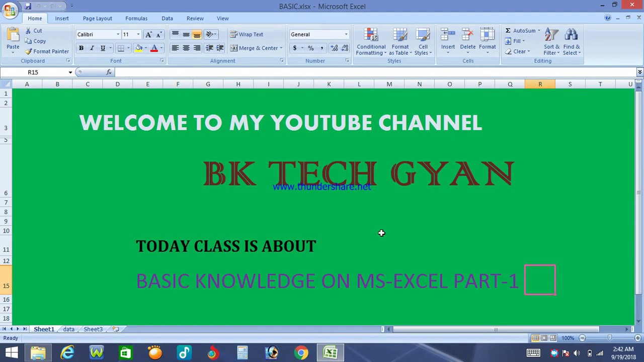This screenshot has width=644, height=362.
Task: Adjust the zoom slider handle
Action: [610, 338]
